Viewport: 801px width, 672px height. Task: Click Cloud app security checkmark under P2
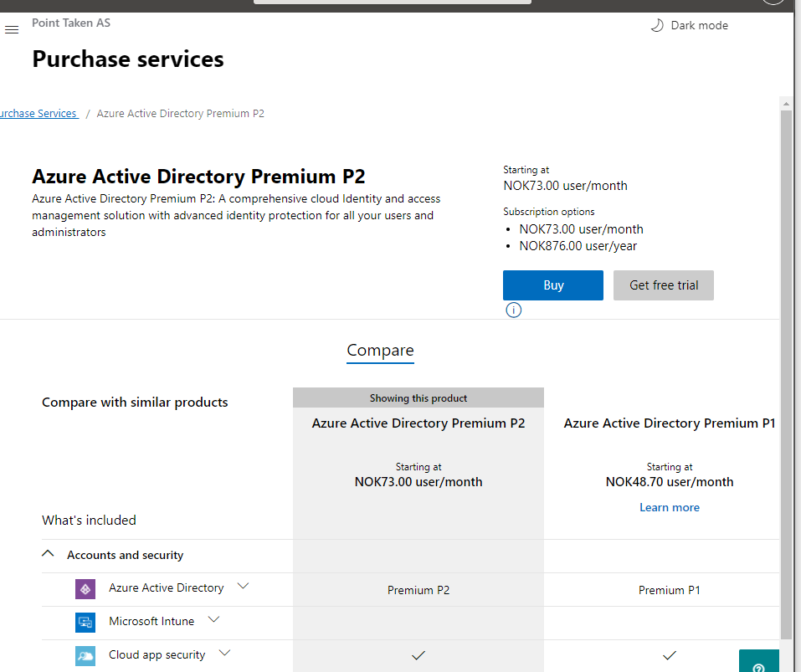[418, 655]
